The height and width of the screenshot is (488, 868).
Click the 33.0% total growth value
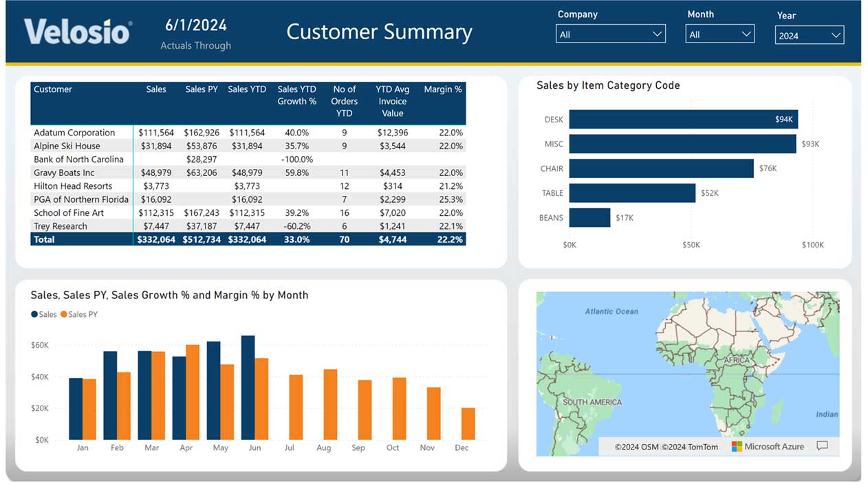coord(296,239)
